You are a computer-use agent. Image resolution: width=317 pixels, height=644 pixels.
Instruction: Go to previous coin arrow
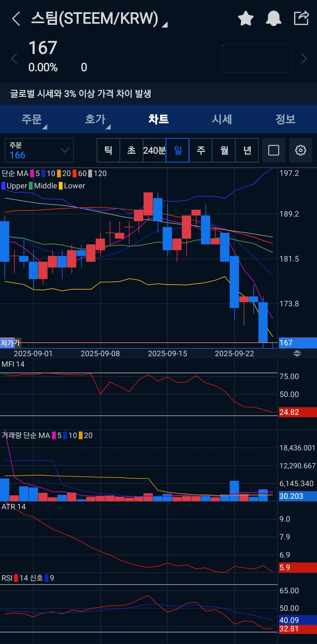[14, 58]
